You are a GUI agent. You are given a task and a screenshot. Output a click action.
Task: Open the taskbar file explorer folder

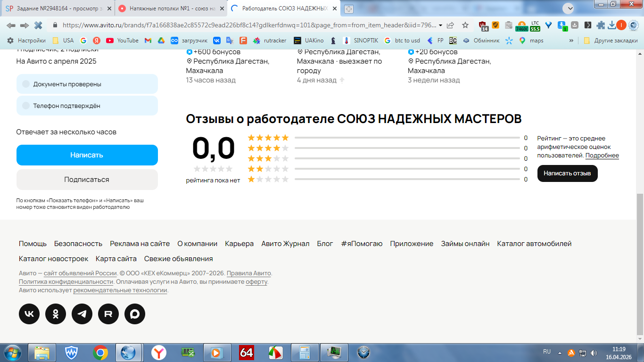42,353
